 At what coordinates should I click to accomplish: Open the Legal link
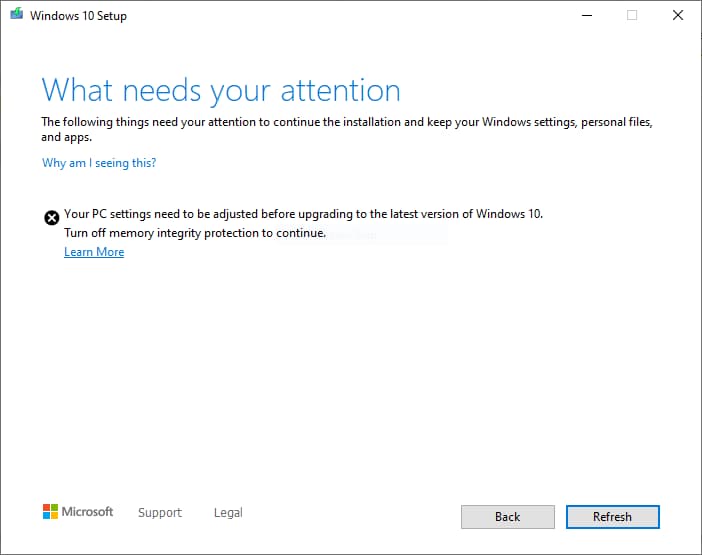pos(228,512)
